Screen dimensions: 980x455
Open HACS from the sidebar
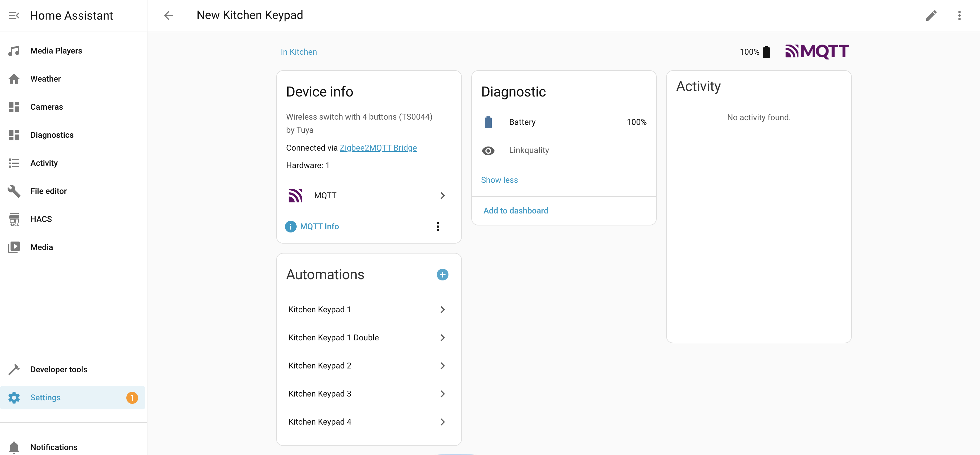click(41, 219)
